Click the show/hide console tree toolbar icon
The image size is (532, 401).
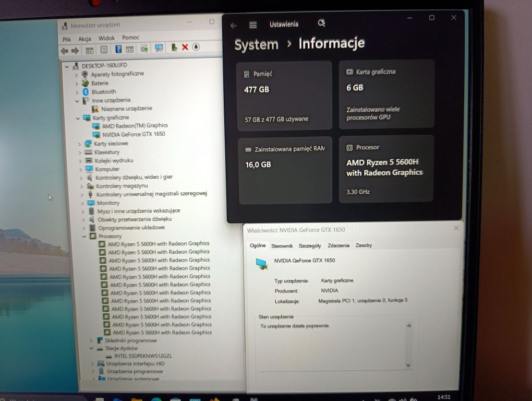[90, 51]
